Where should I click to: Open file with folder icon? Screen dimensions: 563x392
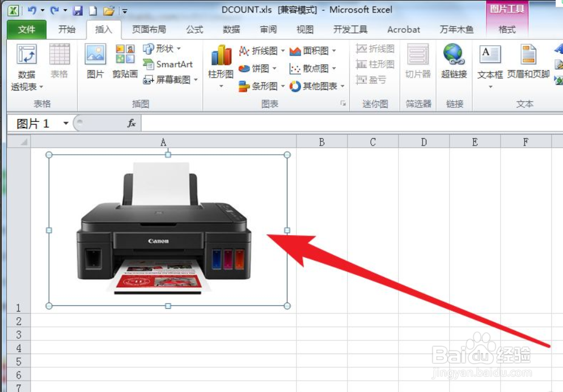[x=108, y=11]
